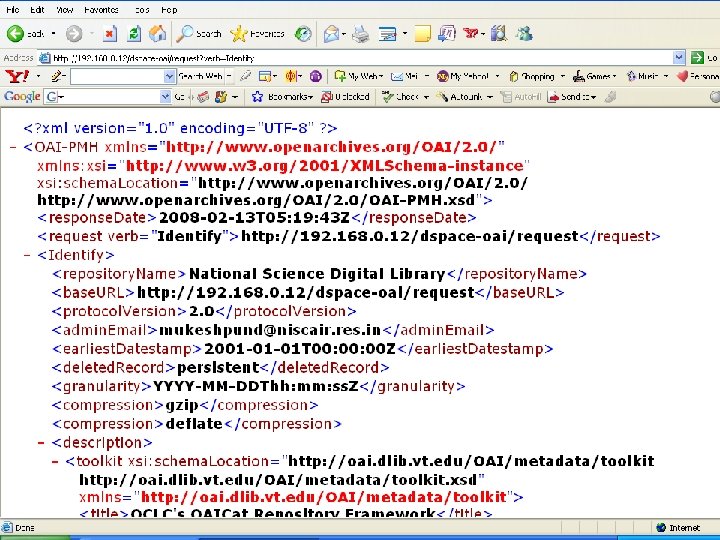
Task: Click the My Web button
Action: pyautogui.click(x=358, y=76)
